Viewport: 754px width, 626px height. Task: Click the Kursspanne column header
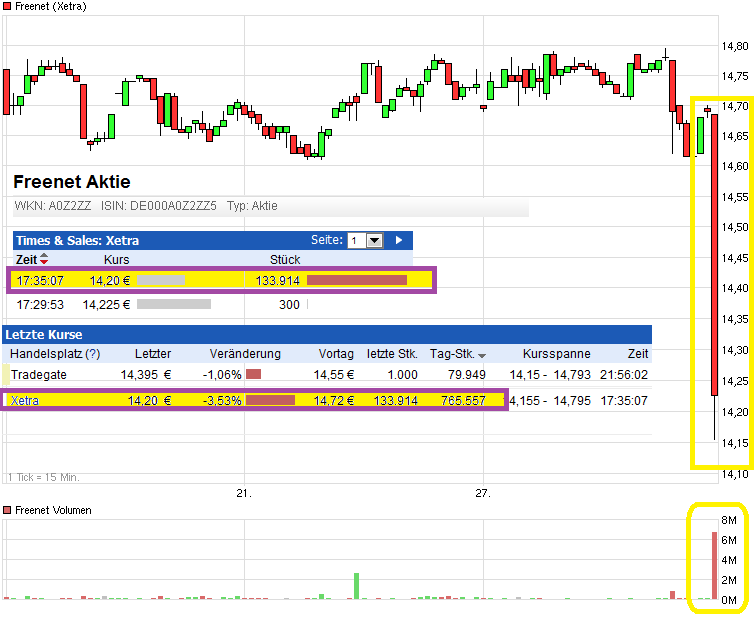556,354
